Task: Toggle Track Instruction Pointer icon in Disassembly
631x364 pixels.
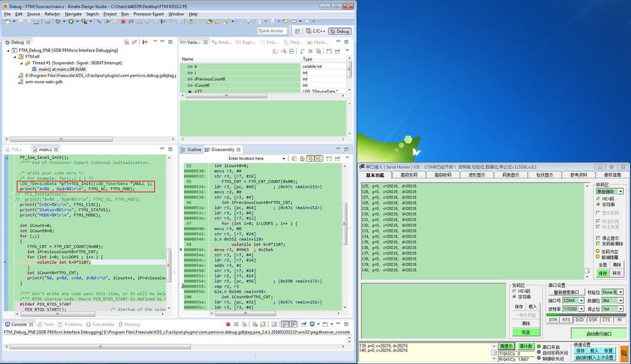Action: point(310,159)
